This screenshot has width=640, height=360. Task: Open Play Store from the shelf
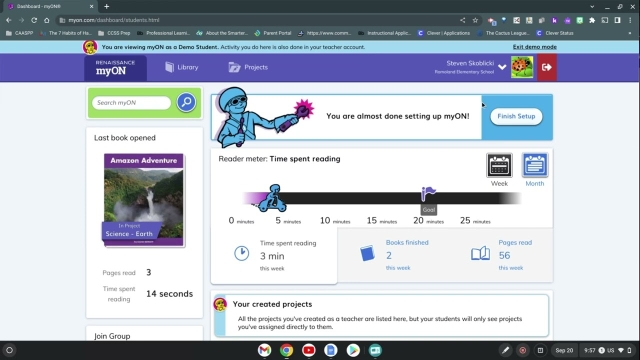pos(353,350)
